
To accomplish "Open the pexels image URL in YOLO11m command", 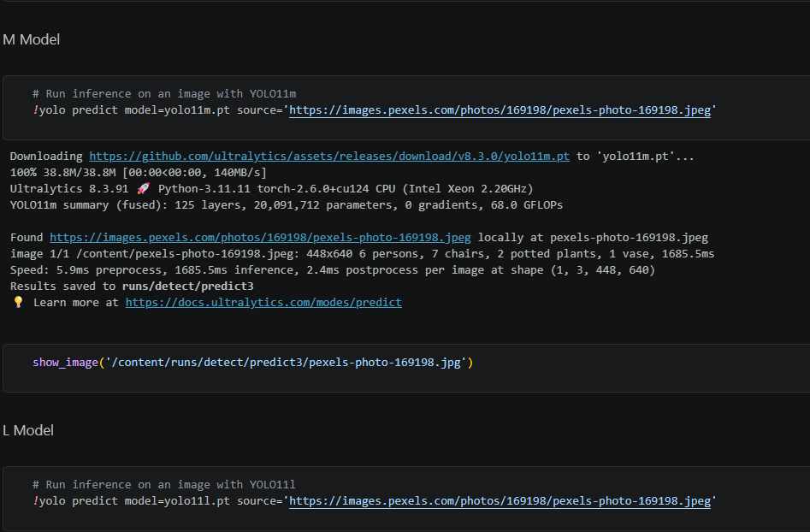I will (500, 110).
